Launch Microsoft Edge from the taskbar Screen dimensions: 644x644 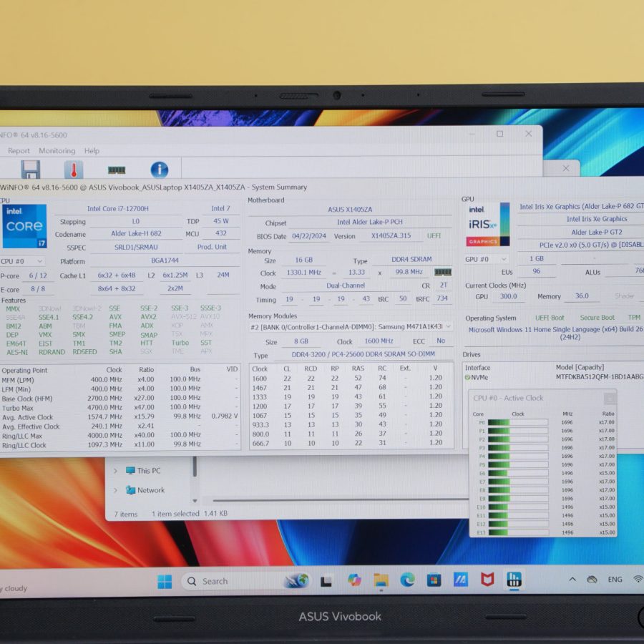tap(407, 580)
